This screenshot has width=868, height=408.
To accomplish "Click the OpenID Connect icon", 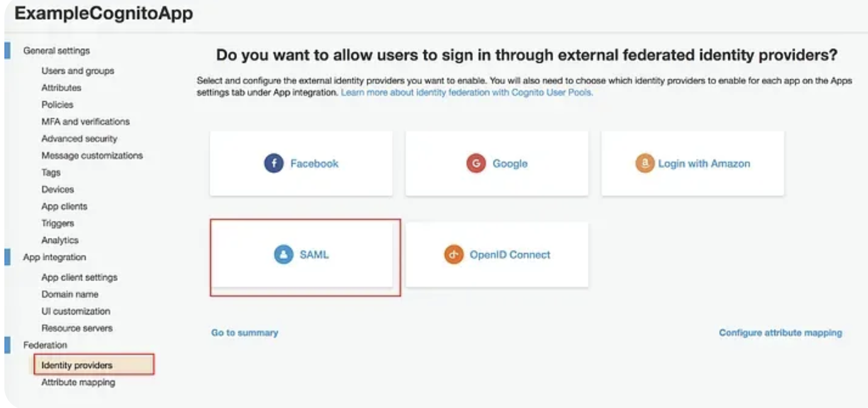I will pos(453,254).
